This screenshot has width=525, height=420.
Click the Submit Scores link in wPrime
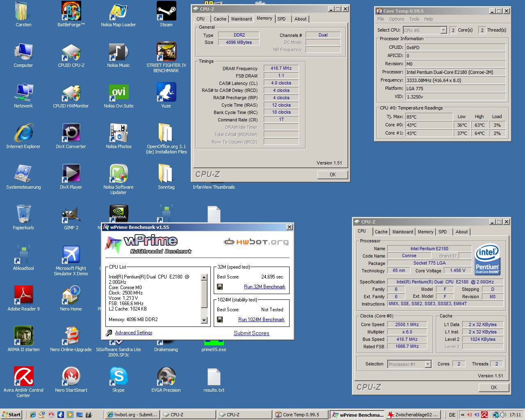coord(251,333)
